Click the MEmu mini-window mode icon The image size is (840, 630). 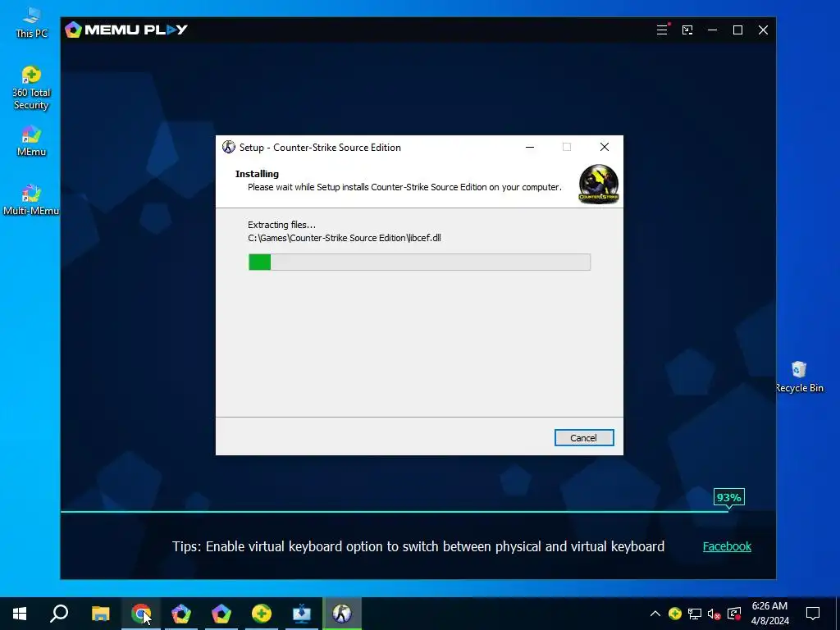[x=687, y=30]
